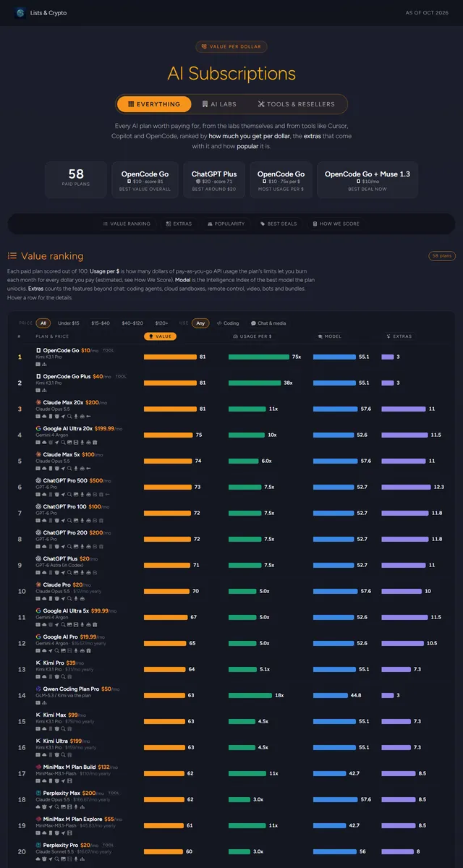The image size is (463, 868).
Task: Click the Perplexity Max plan name
Action: click(62, 793)
